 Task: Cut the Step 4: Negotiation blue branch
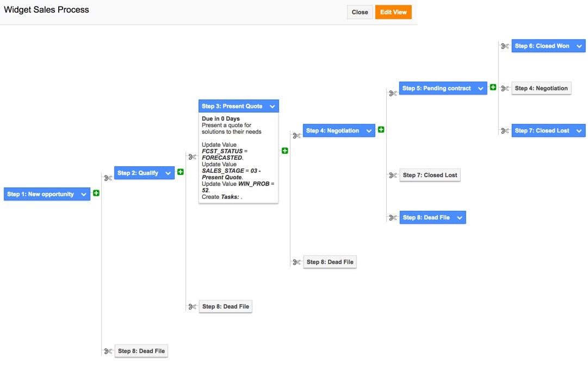point(296,135)
